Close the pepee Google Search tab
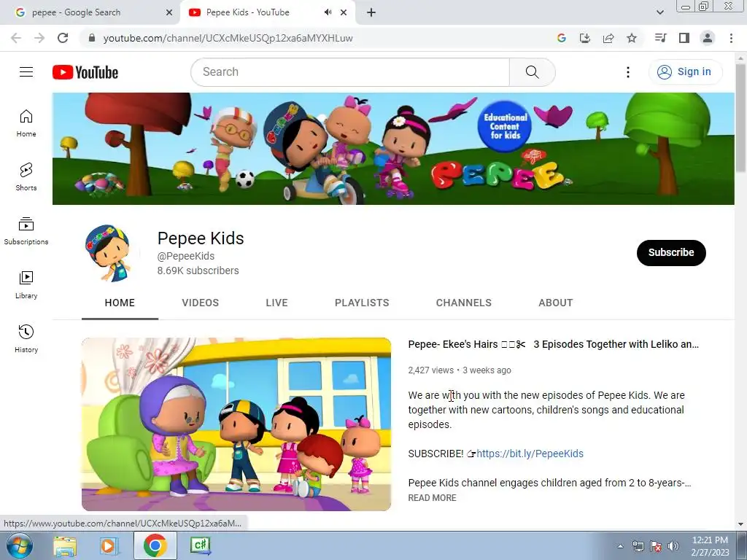The height and width of the screenshot is (560, 747). pyautogui.click(x=169, y=12)
